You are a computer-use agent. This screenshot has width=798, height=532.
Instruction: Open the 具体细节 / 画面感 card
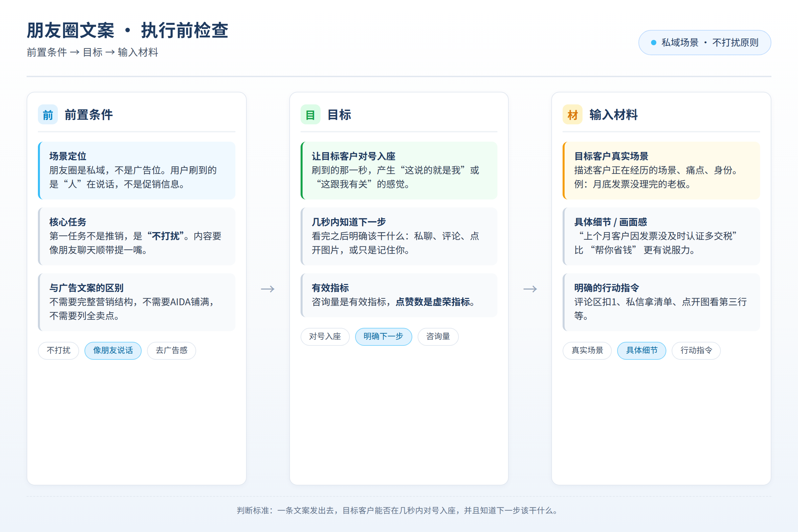[x=661, y=236]
